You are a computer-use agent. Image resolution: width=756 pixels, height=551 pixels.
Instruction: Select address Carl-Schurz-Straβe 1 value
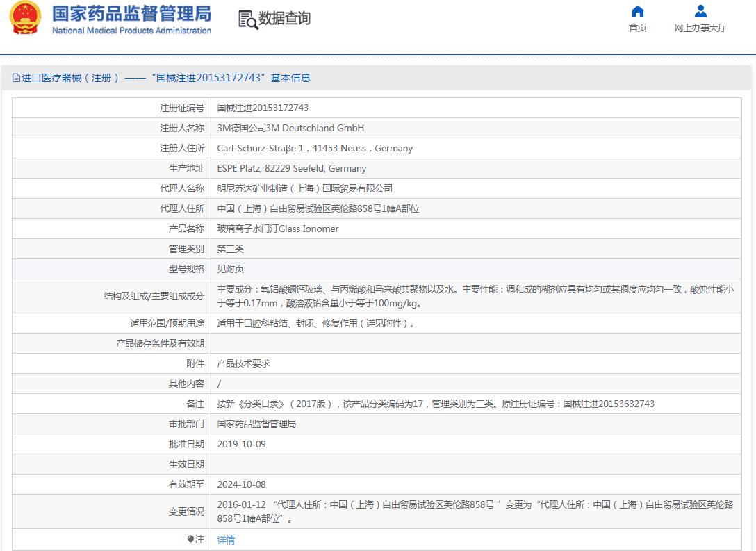coord(315,149)
